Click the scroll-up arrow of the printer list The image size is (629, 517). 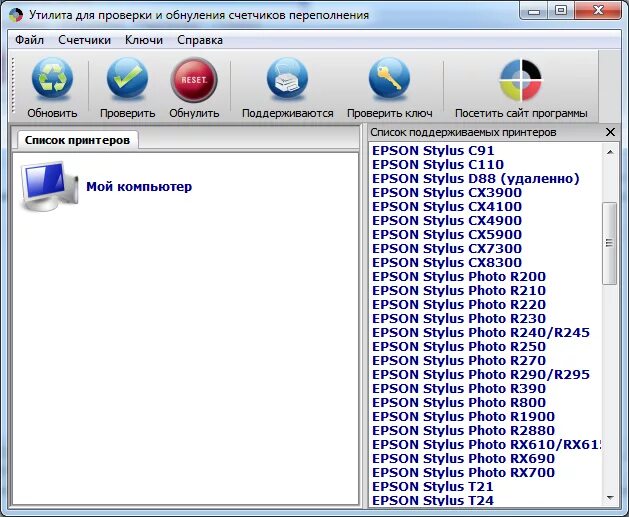point(610,152)
